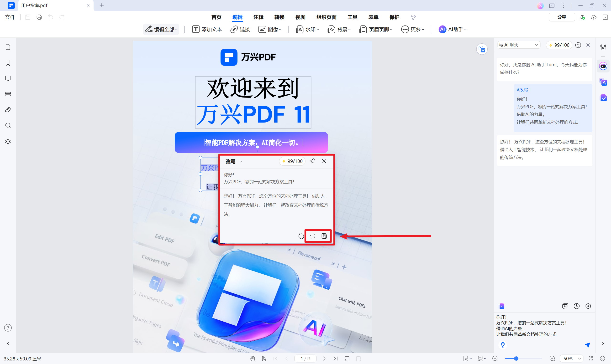This screenshot has height=364, width=611.
Task: Open the 组织页面 tab
Action: coord(326,17)
